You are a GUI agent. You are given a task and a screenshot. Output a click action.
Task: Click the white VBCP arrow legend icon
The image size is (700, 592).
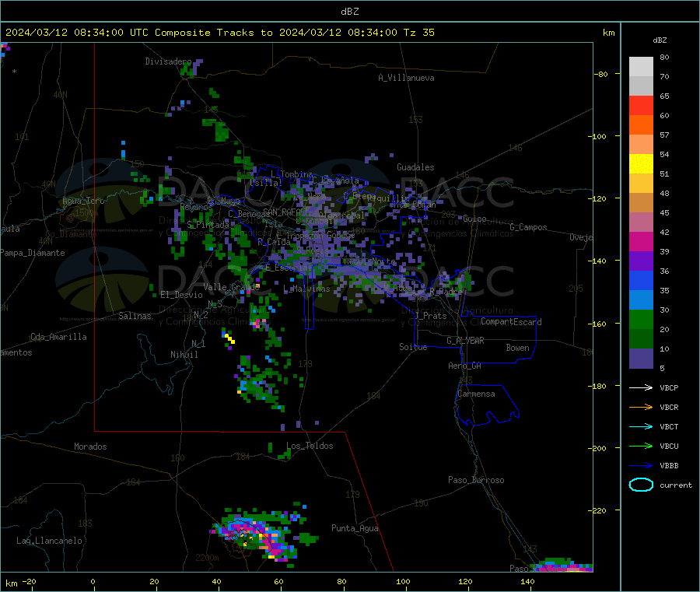point(641,387)
